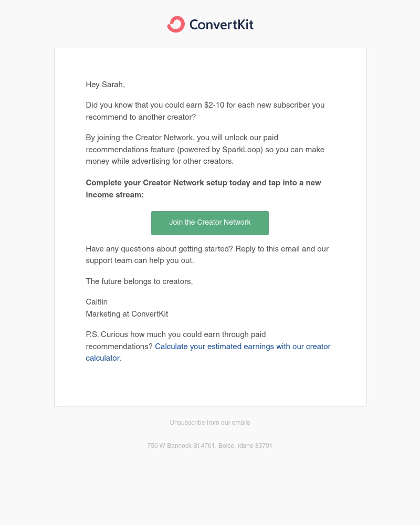Click the "Marketing at ConvertKit" signature line
420x525 pixels.
click(127, 314)
